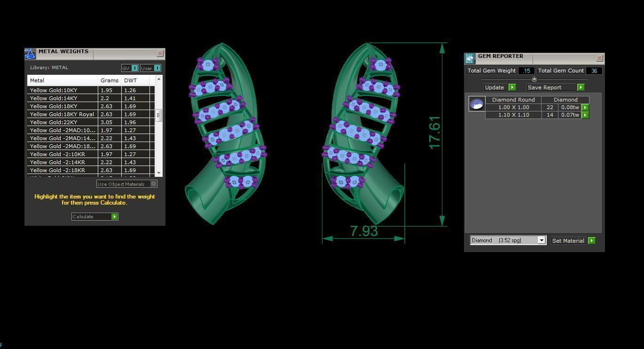
Task: Click the Metal Weights panel icon
Action: pyautogui.click(x=30, y=54)
